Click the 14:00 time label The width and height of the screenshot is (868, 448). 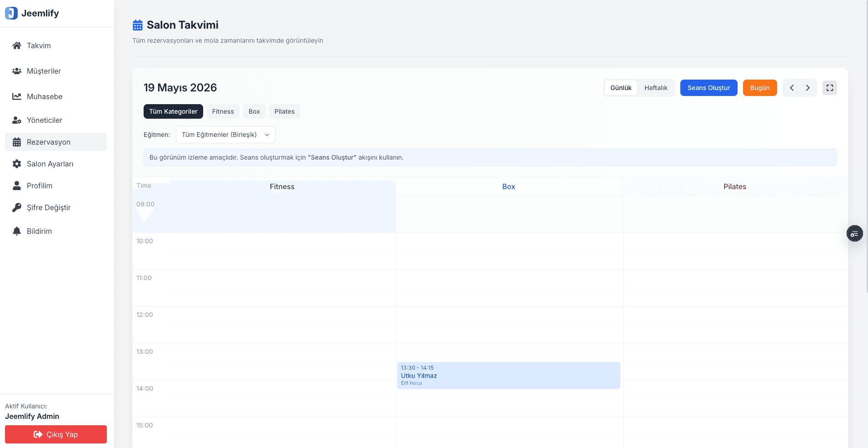[x=145, y=388]
